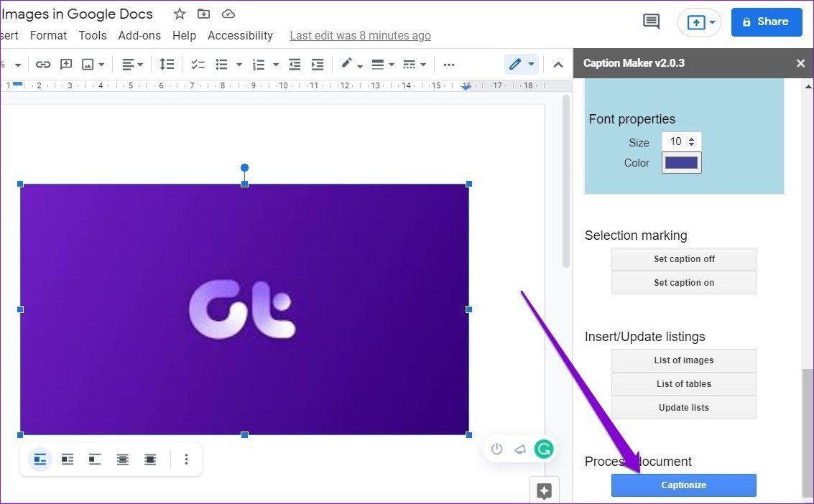Open the Add-ons menu
The image size is (814, 504).
point(139,35)
